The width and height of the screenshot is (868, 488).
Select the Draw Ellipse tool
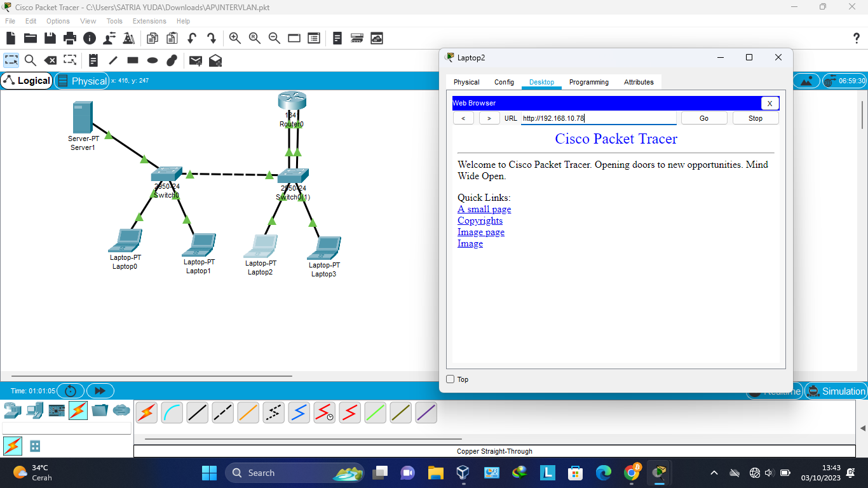(153, 60)
